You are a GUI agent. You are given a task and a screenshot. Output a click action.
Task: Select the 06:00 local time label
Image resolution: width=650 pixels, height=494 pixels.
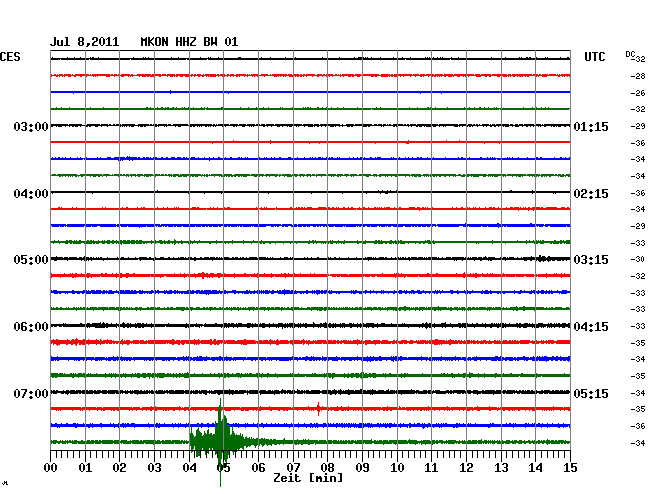(31, 327)
